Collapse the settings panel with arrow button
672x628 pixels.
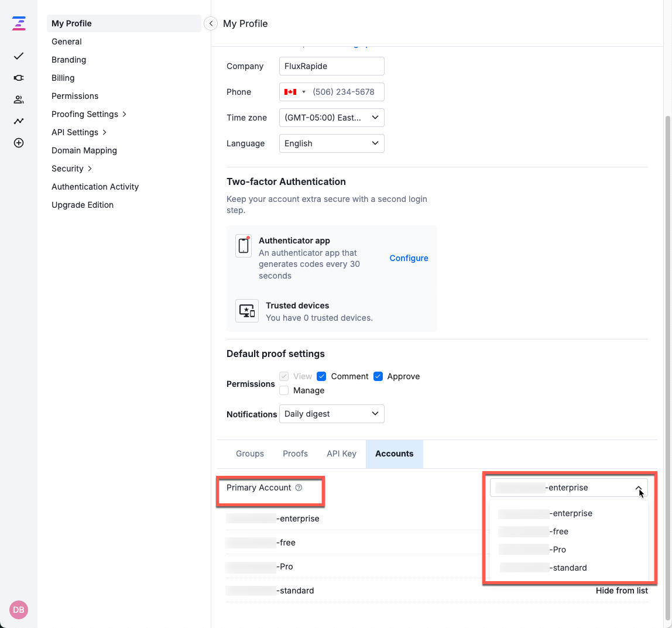pos(211,23)
